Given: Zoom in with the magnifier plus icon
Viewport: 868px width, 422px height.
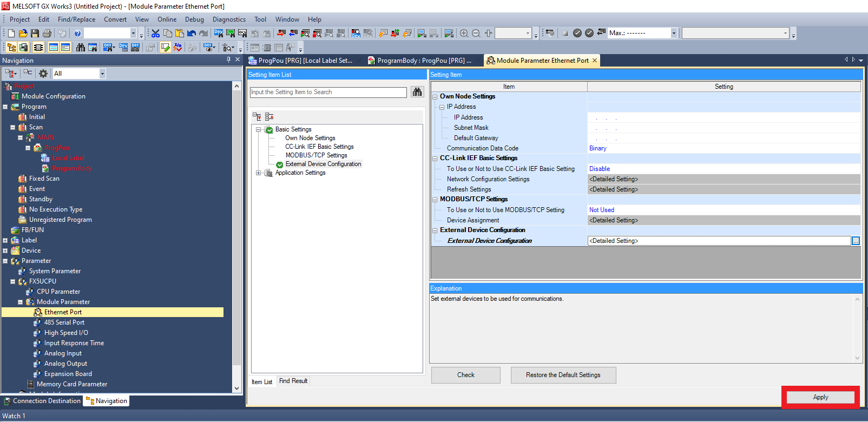Looking at the screenshot, I should click(464, 33).
